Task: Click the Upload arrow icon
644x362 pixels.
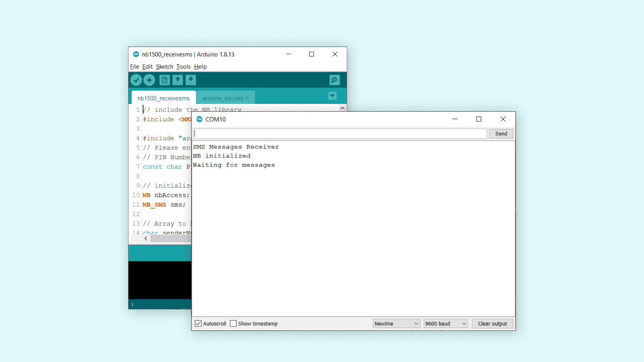Action: [x=149, y=80]
